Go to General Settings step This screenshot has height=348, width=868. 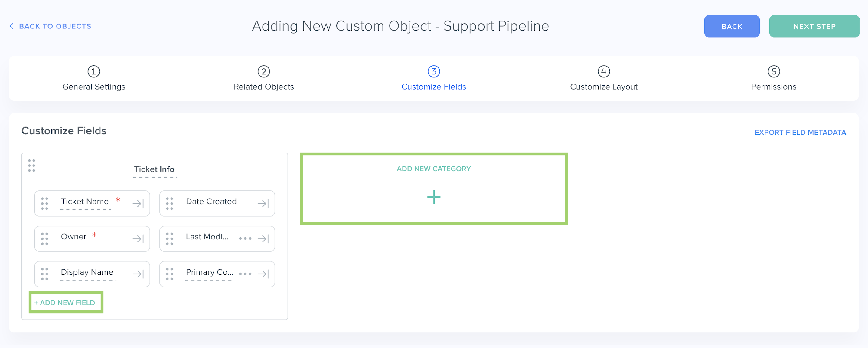(94, 79)
